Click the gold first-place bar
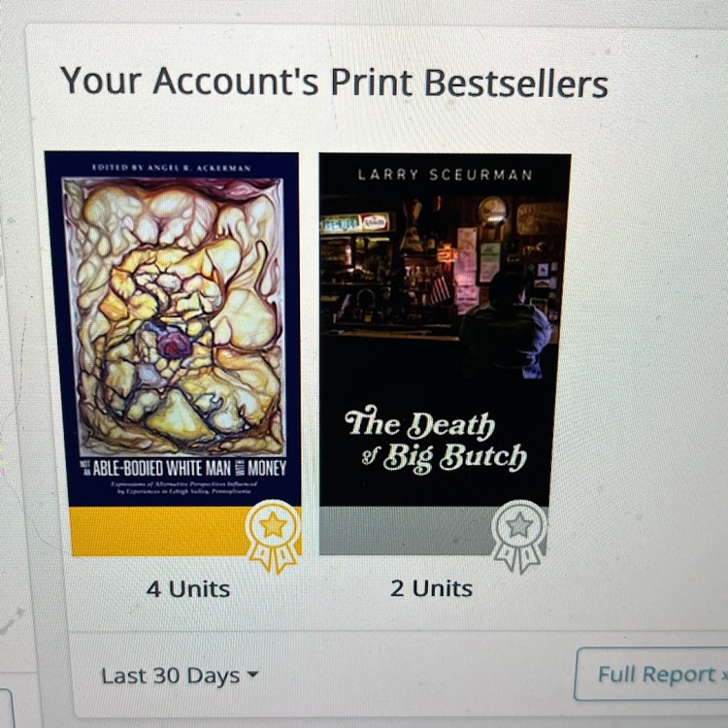The image size is (728, 728). coord(159,531)
